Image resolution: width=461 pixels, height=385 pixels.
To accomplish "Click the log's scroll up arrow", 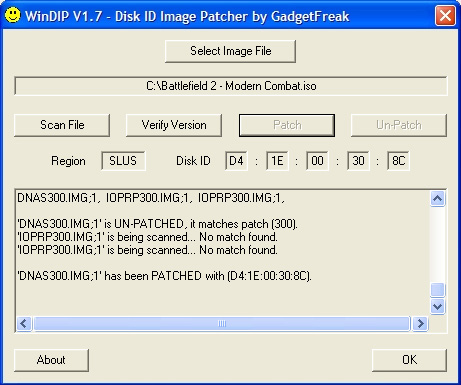I will coord(437,199).
